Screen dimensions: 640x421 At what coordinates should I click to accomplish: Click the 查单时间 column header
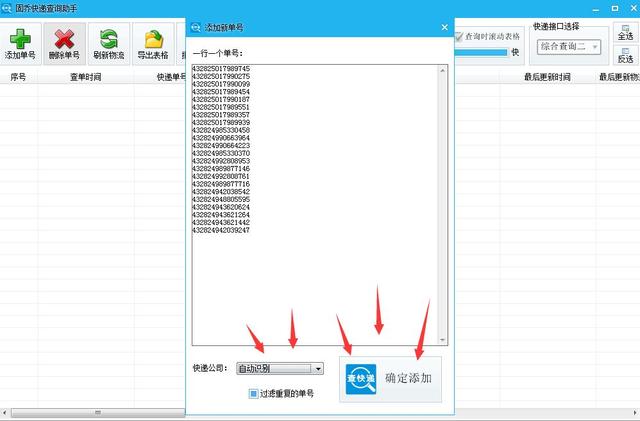86,77
